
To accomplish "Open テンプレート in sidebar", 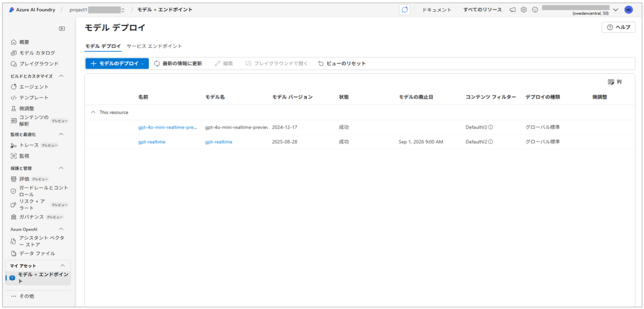I will coord(29,98).
